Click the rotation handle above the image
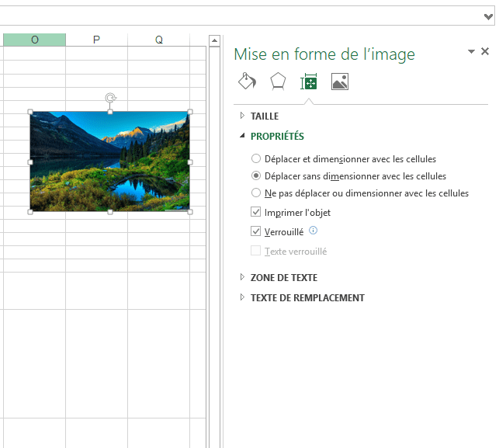 [110, 99]
